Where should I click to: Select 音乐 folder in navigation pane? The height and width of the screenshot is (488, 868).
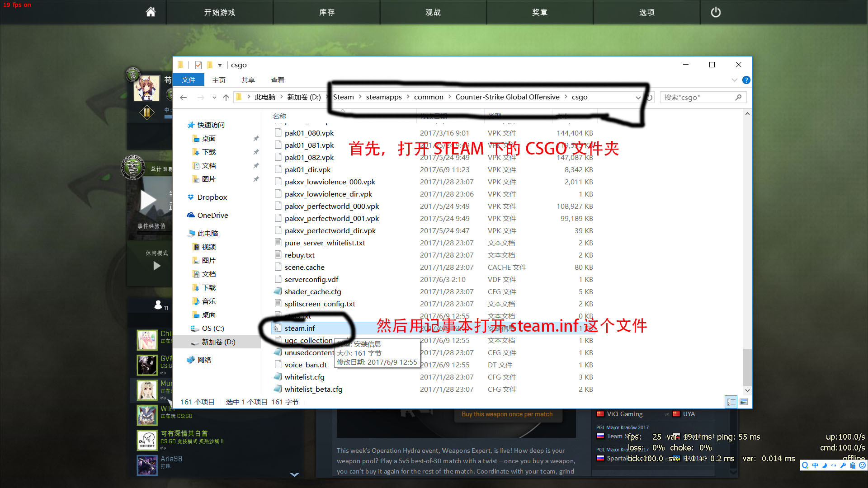pos(208,301)
